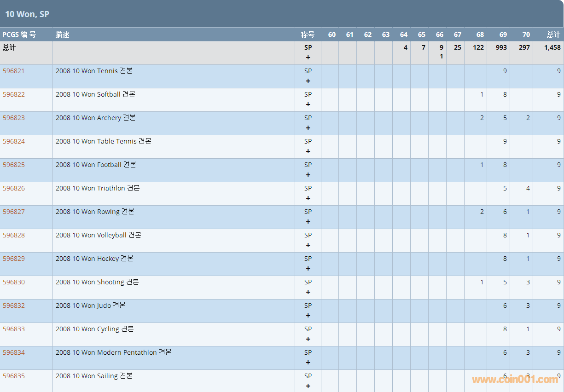Open the 596826 Triathlon coin link
Viewport: 564px width, 392px height.
(14, 188)
